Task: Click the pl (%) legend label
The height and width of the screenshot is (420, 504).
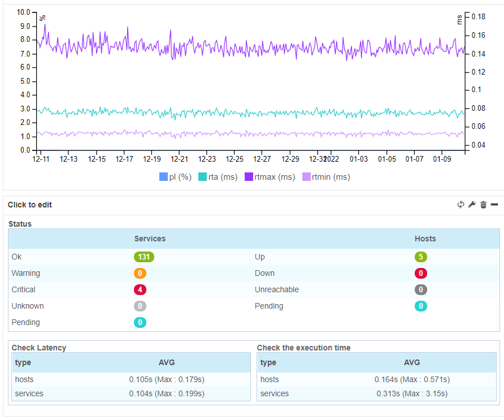Action: (180, 177)
